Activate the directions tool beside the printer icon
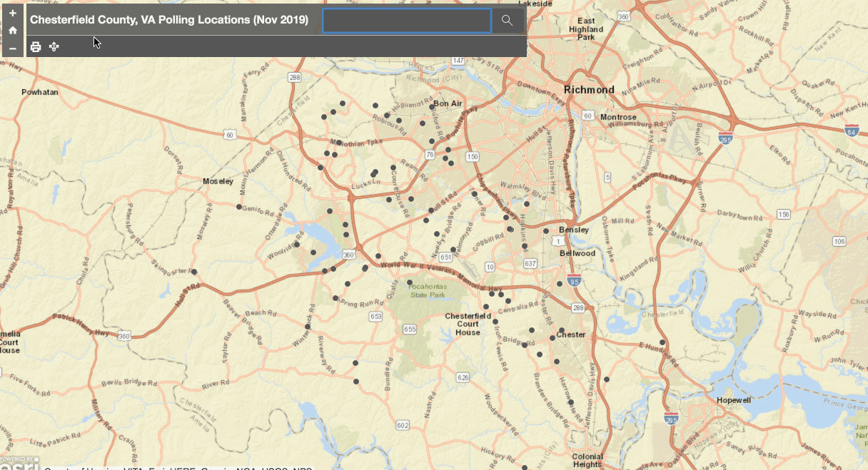Screen dimensions: 868x470 coord(54,46)
